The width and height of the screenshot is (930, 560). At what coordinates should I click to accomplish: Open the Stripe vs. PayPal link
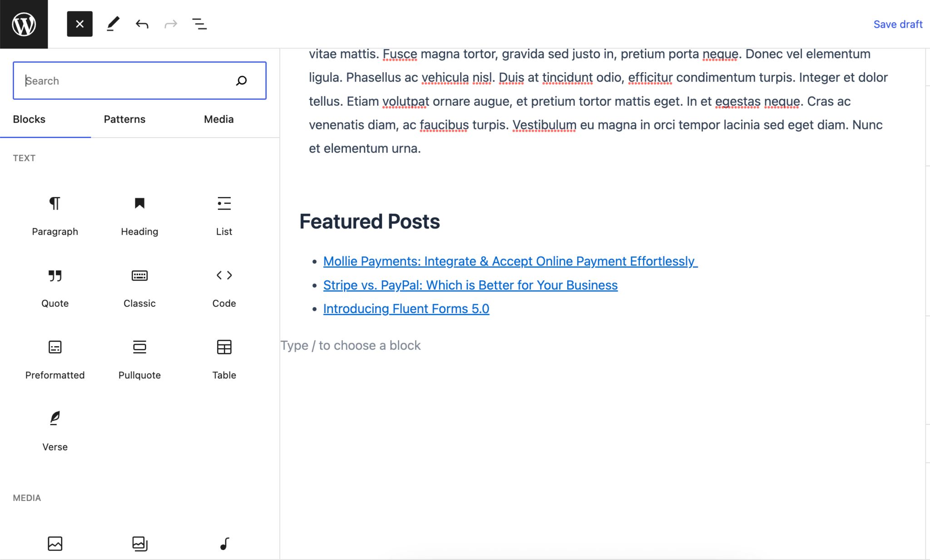coord(470,285)
